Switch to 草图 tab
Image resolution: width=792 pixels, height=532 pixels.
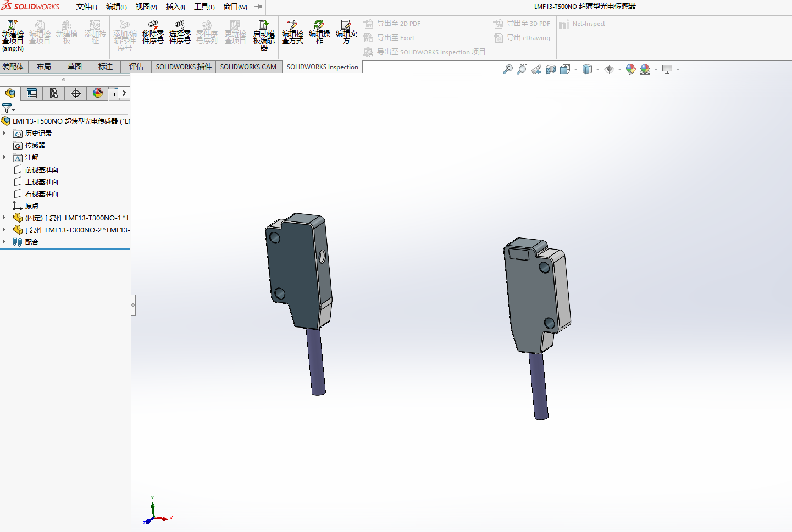75,66
